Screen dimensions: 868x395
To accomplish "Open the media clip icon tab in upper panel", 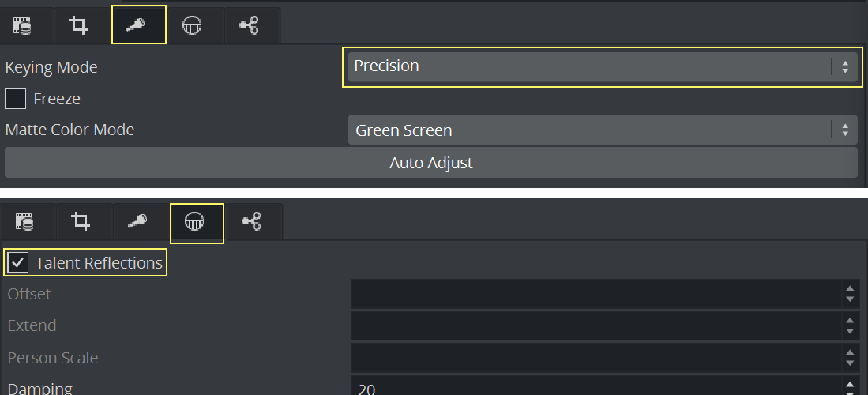I will (23, 25).
